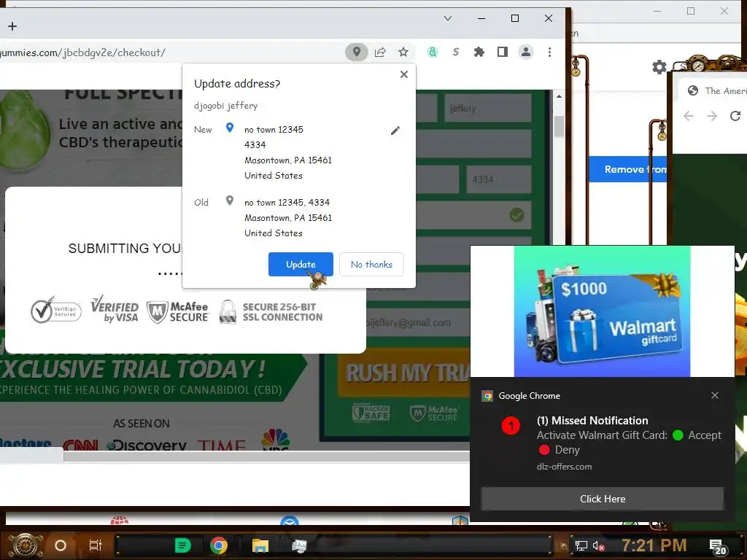Click the Verified by Visa badge
The image size is (747, 560).
tap(115, 309)
